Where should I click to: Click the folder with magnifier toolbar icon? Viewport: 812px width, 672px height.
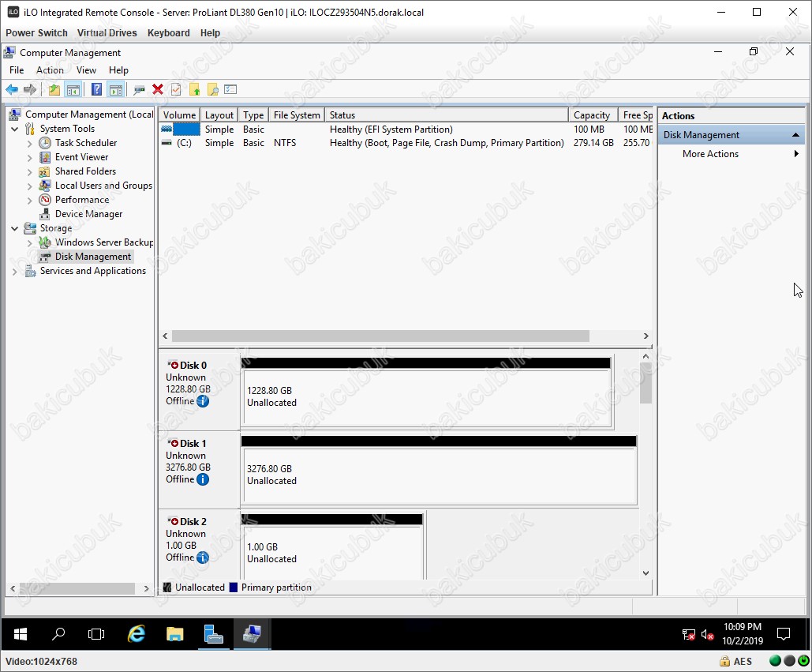213,90
